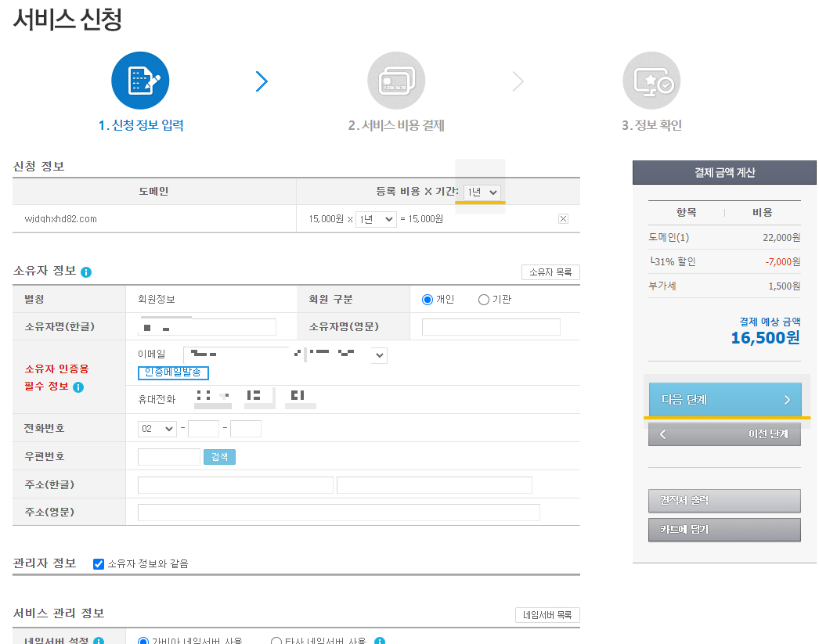Screen dimensions: 819x644
Task: Click the step 3 confirmation monitor icon
Action: pos(651,81)
